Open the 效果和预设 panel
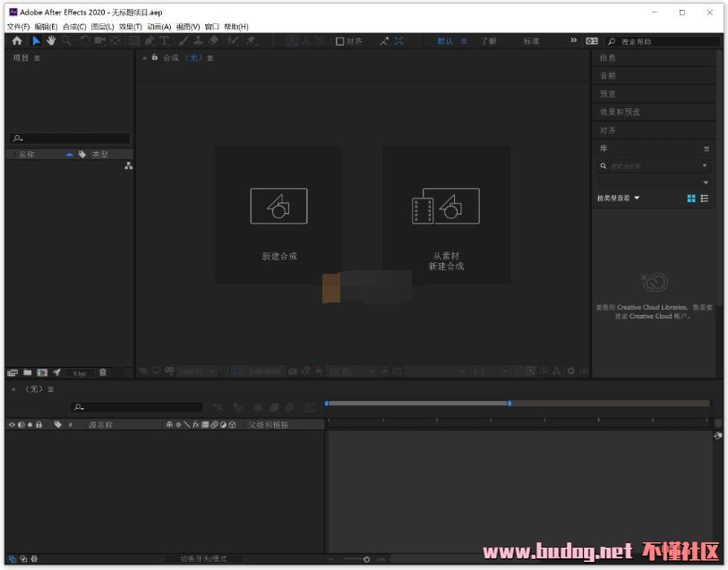Image resolution: width=728 pixels, height=570 pixels. [x=620, y=112]
